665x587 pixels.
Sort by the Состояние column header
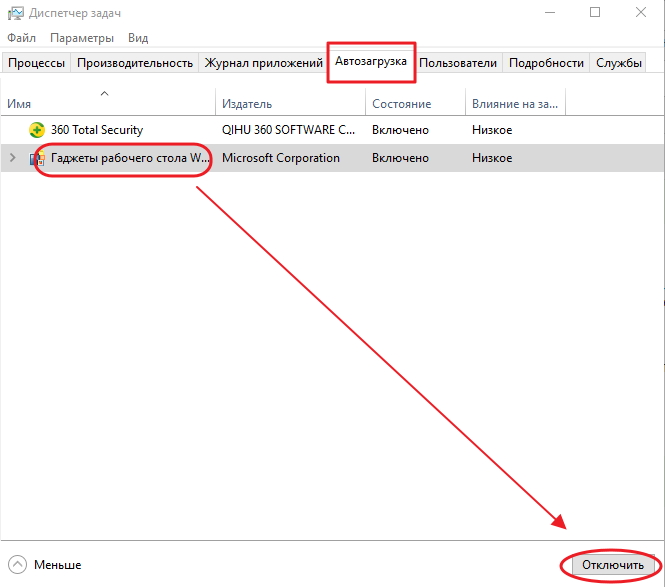pyautogui.click(x=416, y=101)
